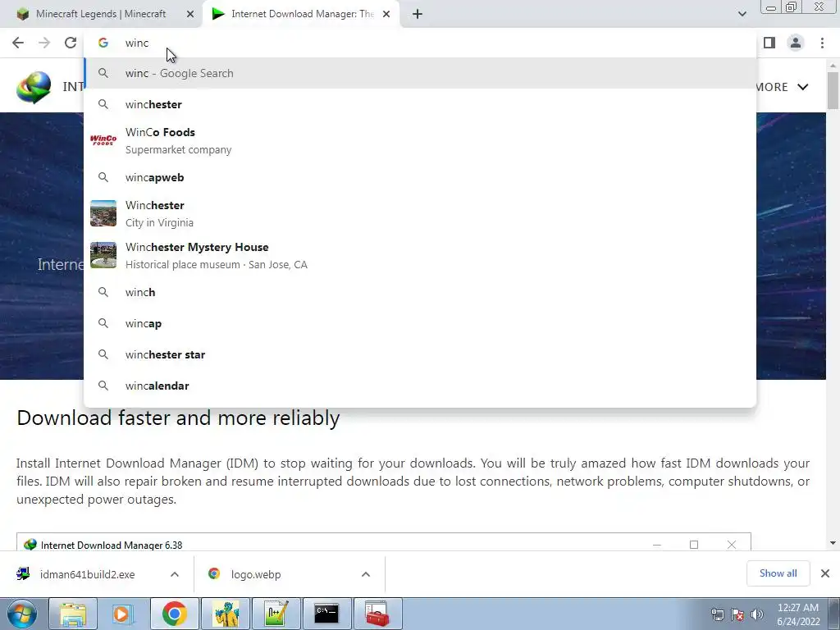This screenshot has height=630, width=840.
Task: Select the 'wincalendar' suggestion
Action: point(420,386)
